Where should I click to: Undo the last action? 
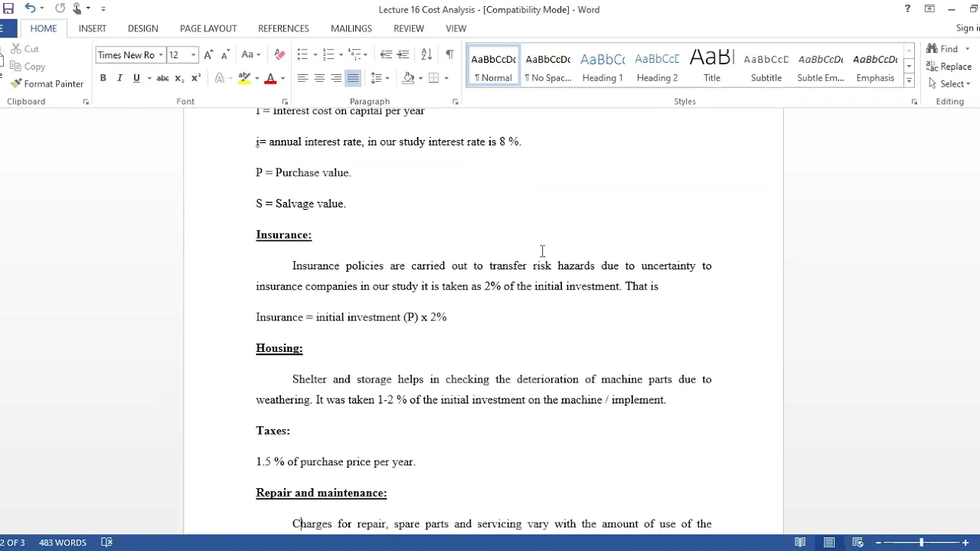pos(29,8)
